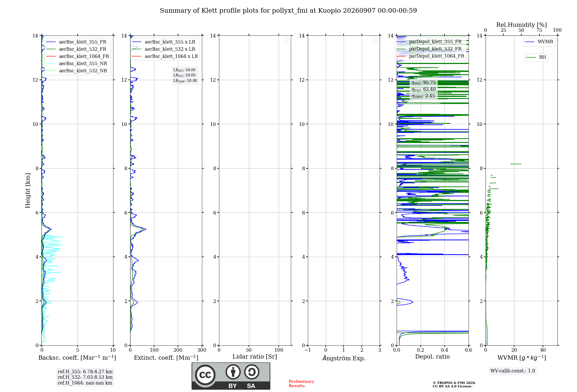Click the aerBsc_klett_532_FR legend entry
Screen dimensions: 577x392
pos(77,49)
